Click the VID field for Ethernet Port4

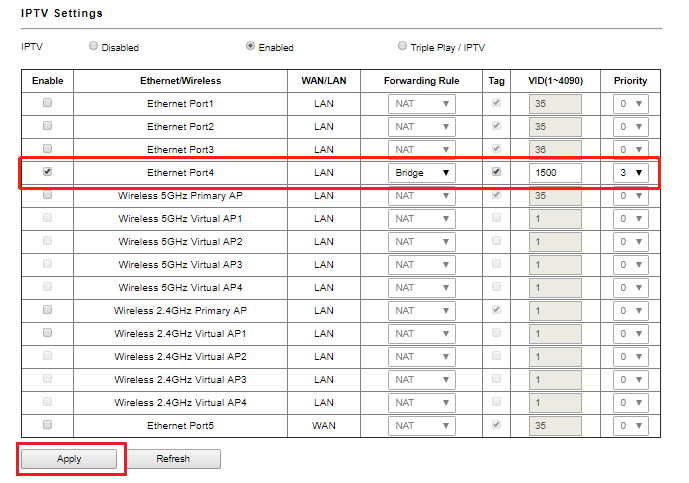[555, 173]
